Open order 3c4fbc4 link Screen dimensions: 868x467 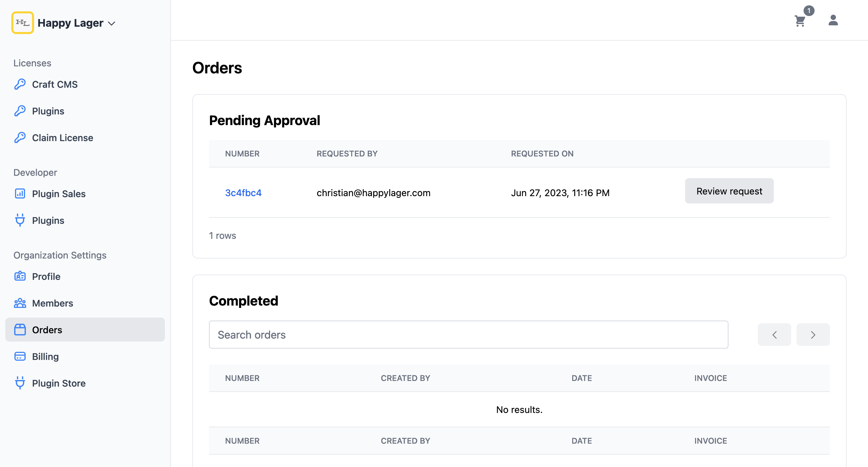(243, 192)
